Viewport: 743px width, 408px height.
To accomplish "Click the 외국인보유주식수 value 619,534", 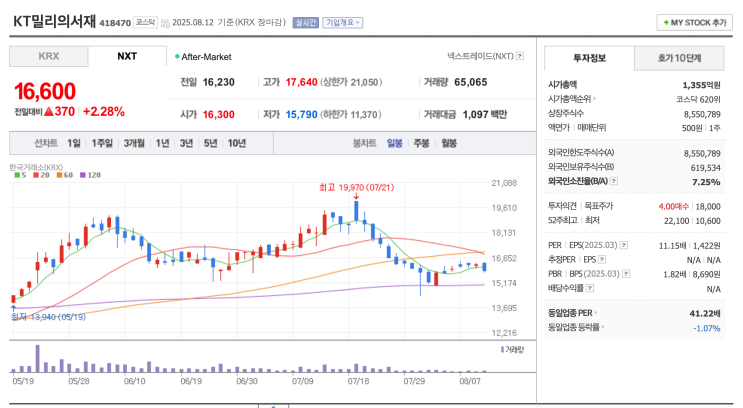I will coord(706,168).
